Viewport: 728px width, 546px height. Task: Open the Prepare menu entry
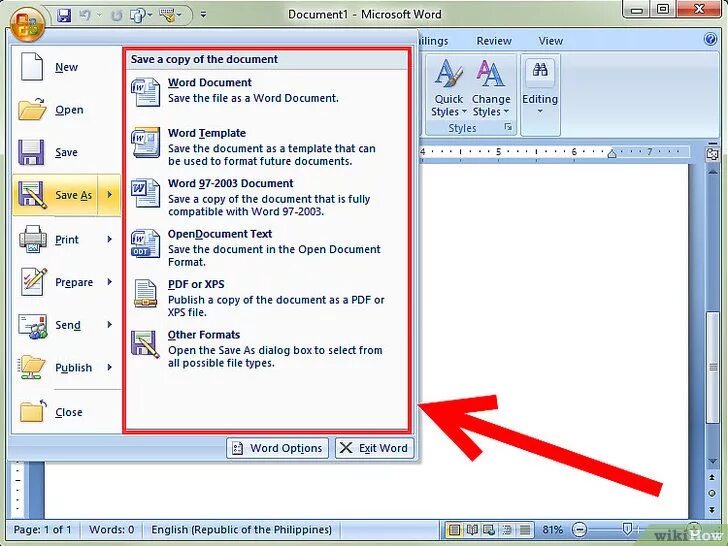pyautogui.click(x=66, y=282)
